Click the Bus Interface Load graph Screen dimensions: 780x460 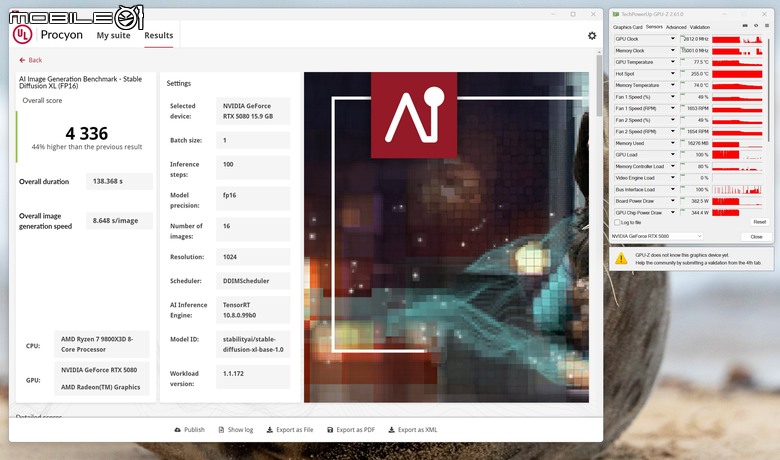point(737,189)
